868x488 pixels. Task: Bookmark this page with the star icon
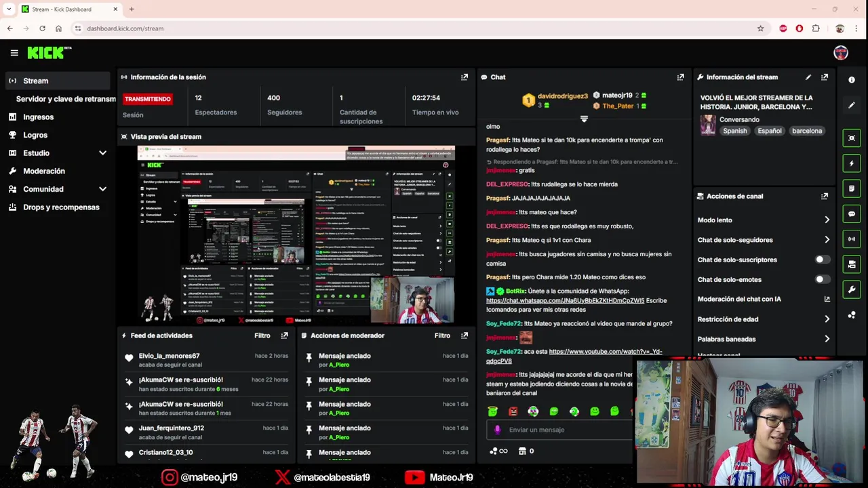[760, 28]
